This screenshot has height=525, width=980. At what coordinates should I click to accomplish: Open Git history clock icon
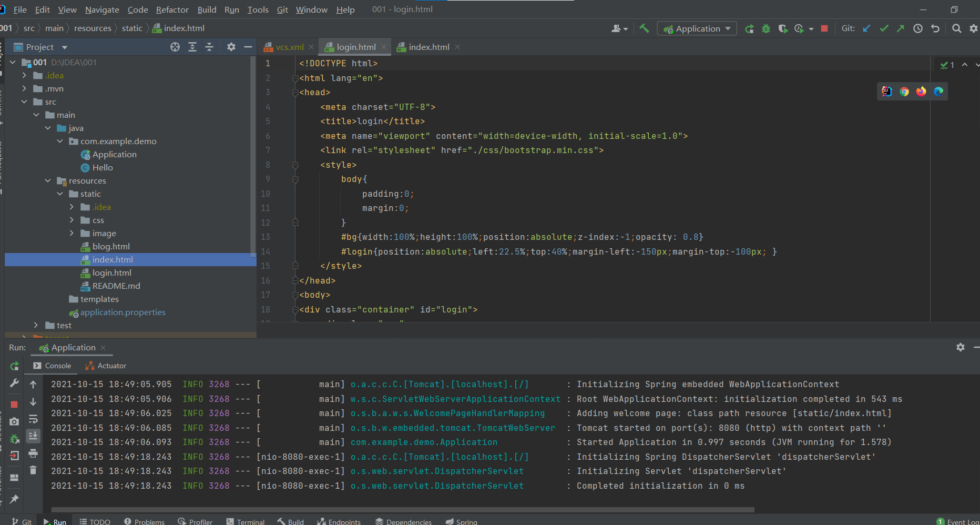tap(918, 28)
